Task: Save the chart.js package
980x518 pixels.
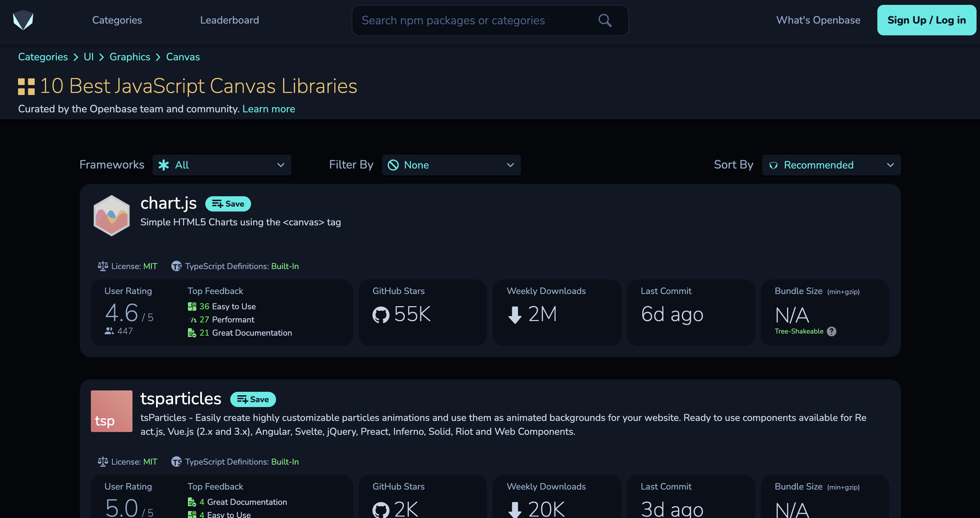Action: click(228, 204)
